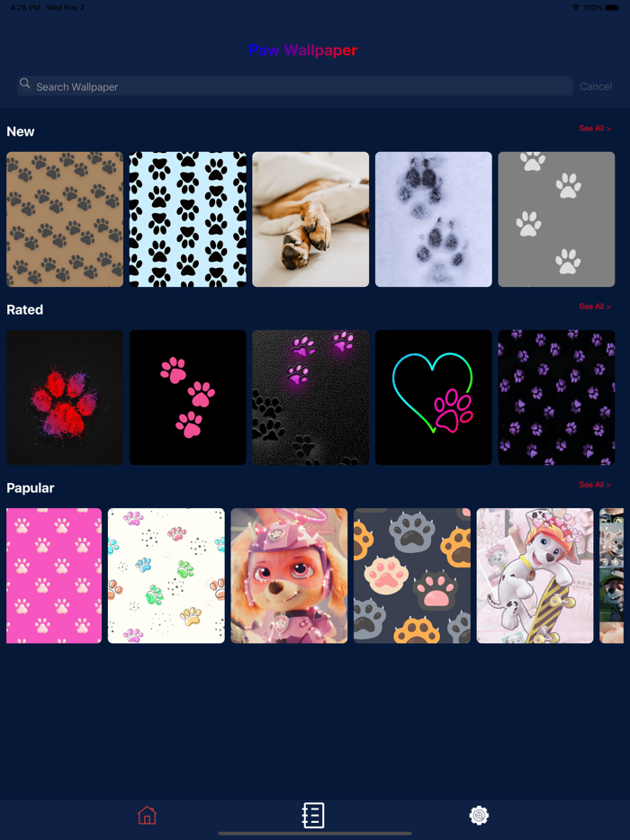Image resolution: width=630 pixels, height=840 pixels.
Task: Expand New section with See All
Action: click(x=595, y=129)
